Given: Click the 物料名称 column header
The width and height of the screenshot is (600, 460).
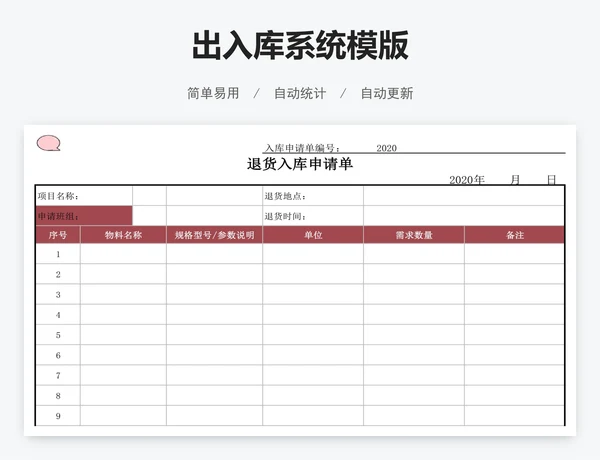Looking at the screenshot, I should click(x=123, y=235).
